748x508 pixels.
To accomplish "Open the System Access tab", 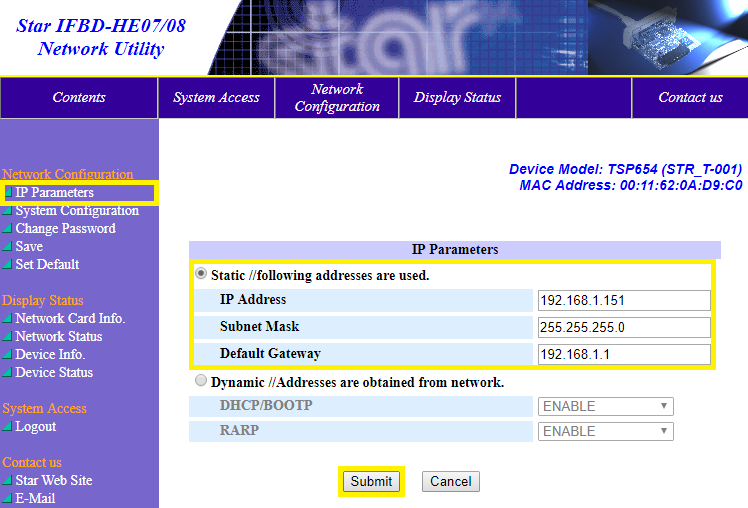I will [216, 98].
